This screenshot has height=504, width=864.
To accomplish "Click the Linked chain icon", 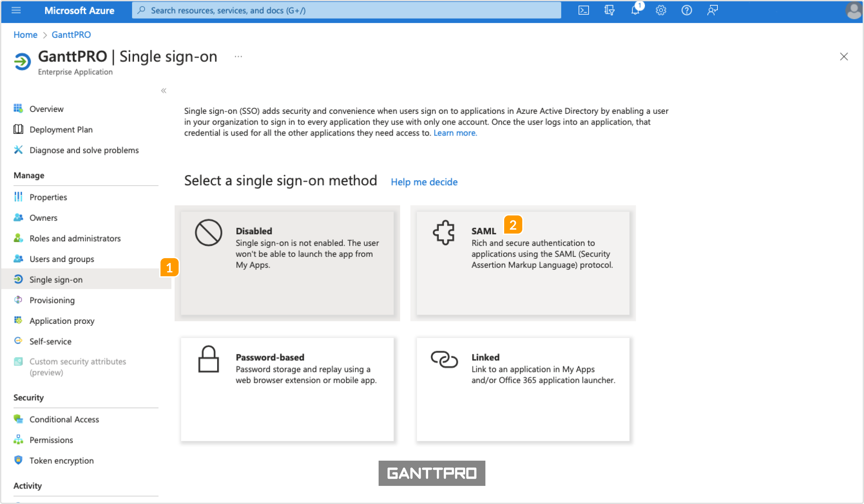I will (x=444, y=359).
